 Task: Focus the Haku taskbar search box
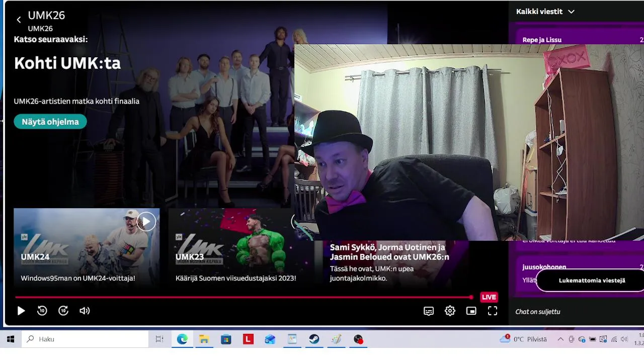[x=85, y=339]
